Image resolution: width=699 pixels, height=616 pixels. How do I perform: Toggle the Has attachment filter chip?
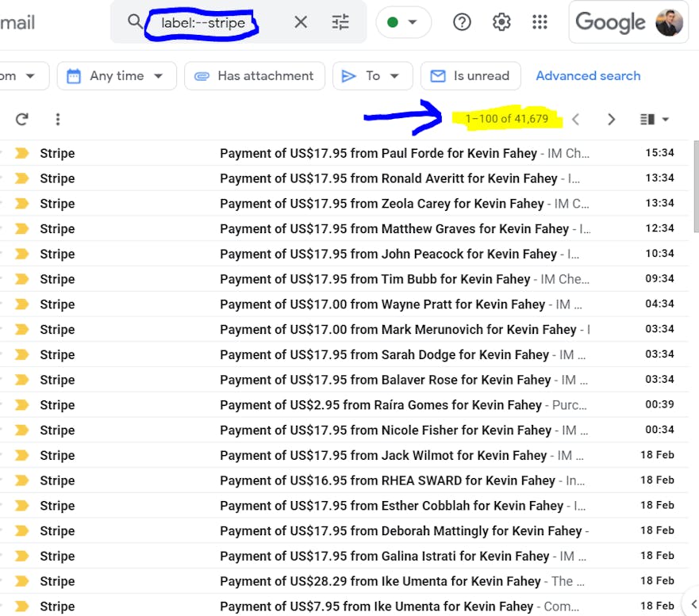pos(255,76)
